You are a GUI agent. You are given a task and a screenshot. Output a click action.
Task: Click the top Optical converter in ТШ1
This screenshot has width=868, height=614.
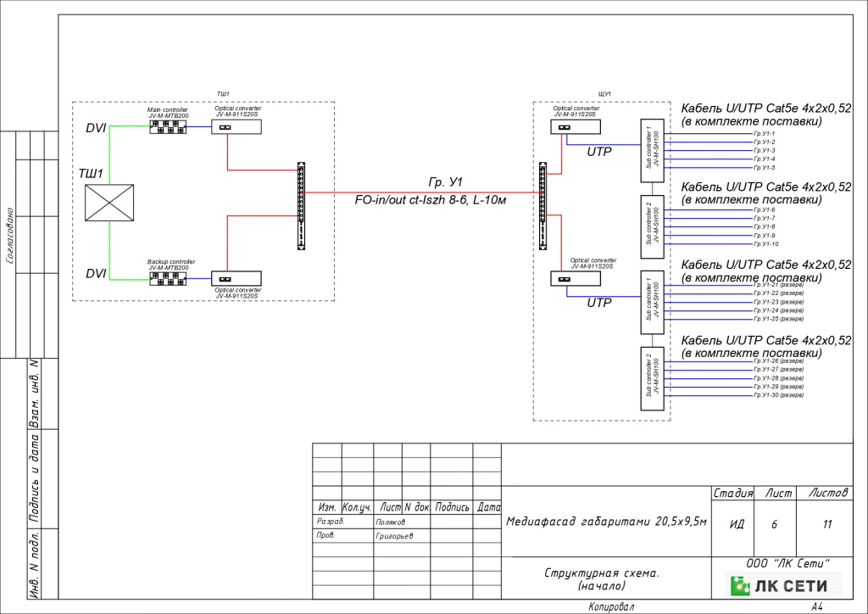click(x=236, y=127)
